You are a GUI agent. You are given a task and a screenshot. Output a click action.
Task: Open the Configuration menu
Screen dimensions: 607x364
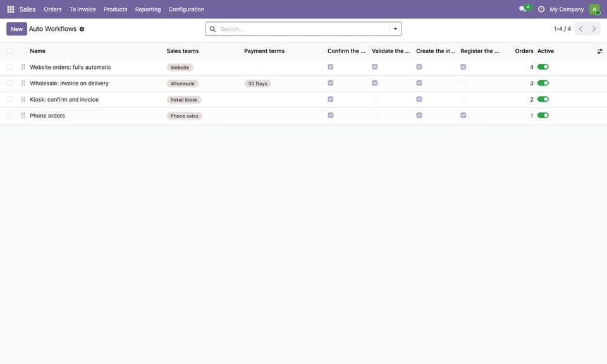point(186,9)
